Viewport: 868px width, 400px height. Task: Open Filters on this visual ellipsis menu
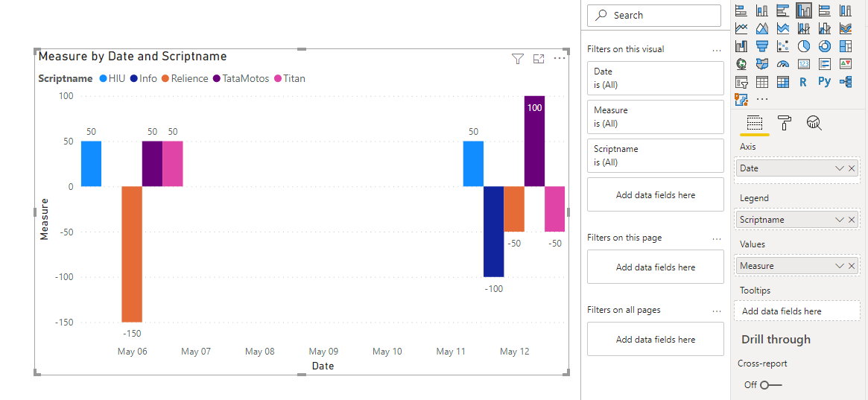coord(717,50)
